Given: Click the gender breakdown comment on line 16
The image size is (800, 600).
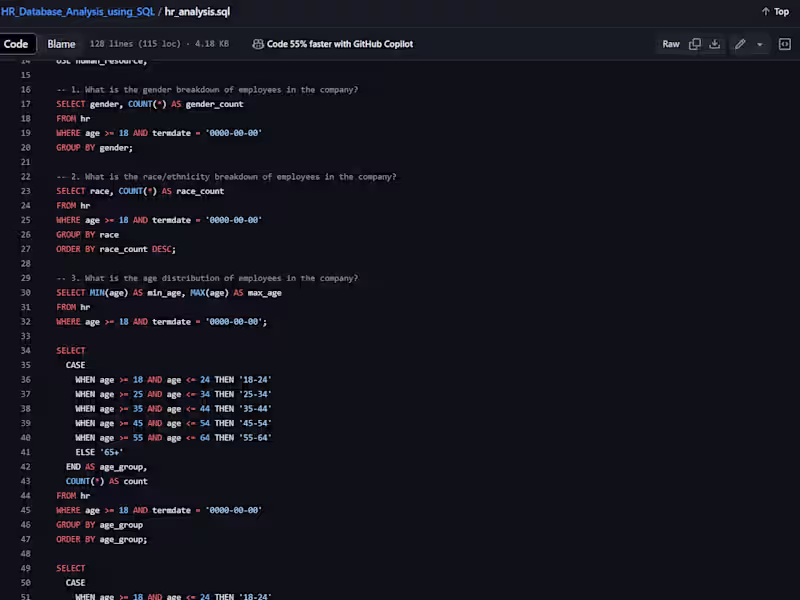Looking at the screenshot, I should (207, 89).
